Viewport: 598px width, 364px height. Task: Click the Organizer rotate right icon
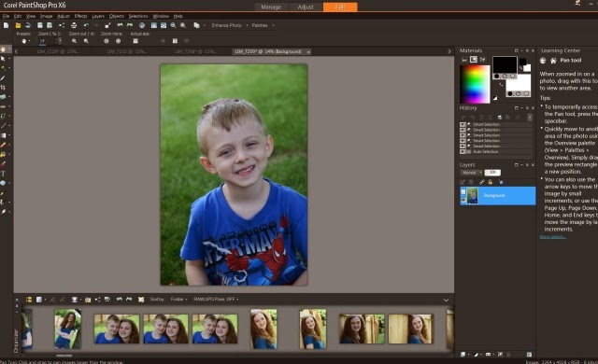pos(129,300)
